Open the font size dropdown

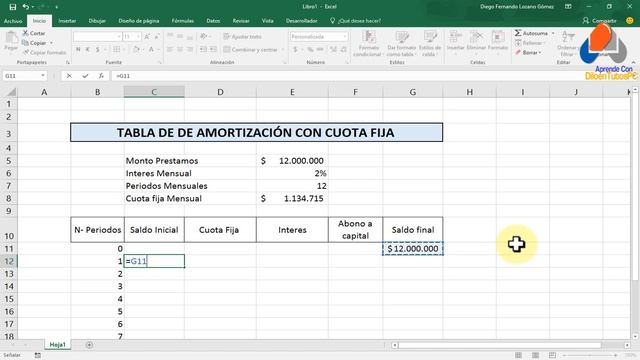[138, 37]
